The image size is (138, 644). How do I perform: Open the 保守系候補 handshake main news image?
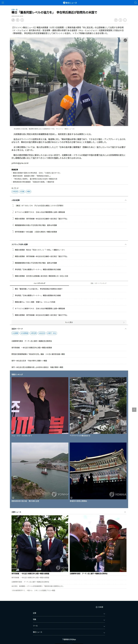coord(40,544)
